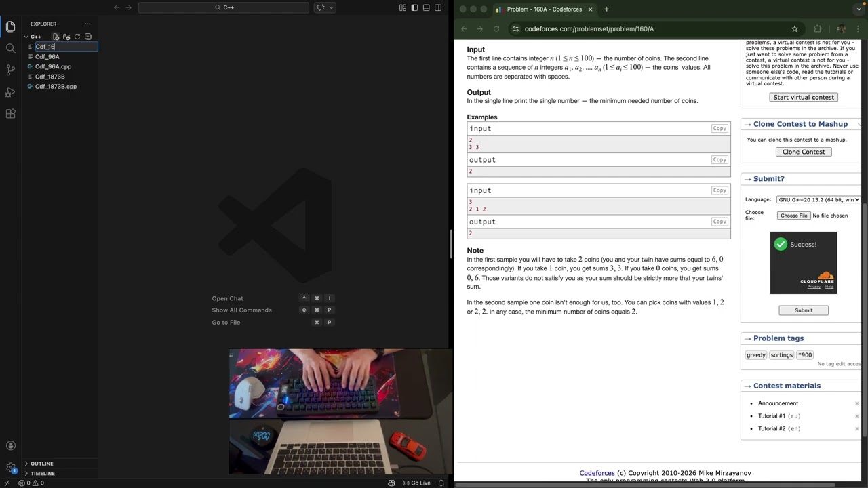Copy the second example input

pos(719,190)
